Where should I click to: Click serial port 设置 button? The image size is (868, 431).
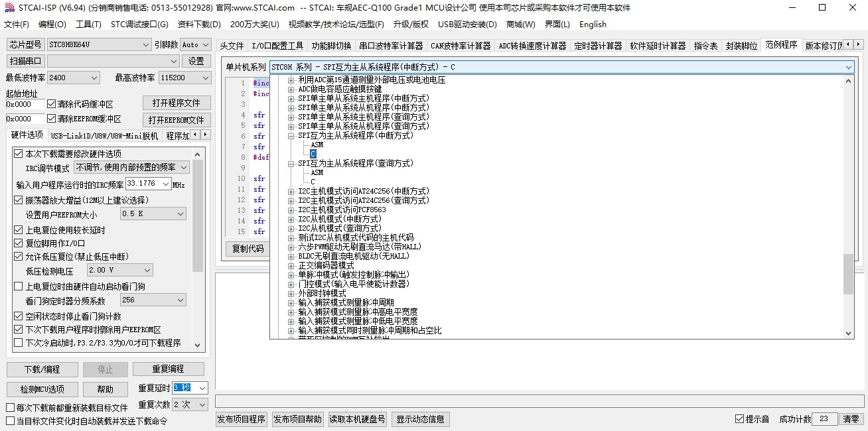pos(196,61)
